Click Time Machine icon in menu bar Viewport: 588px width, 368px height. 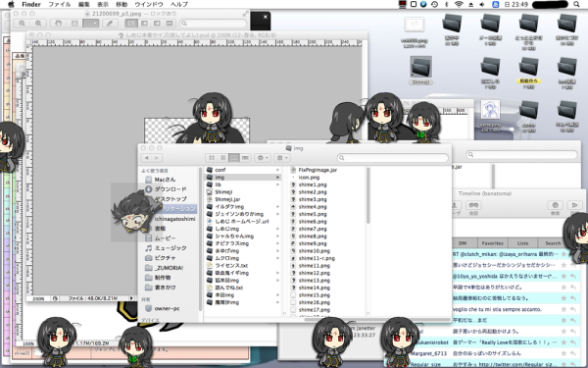click(x=434, y=4)
